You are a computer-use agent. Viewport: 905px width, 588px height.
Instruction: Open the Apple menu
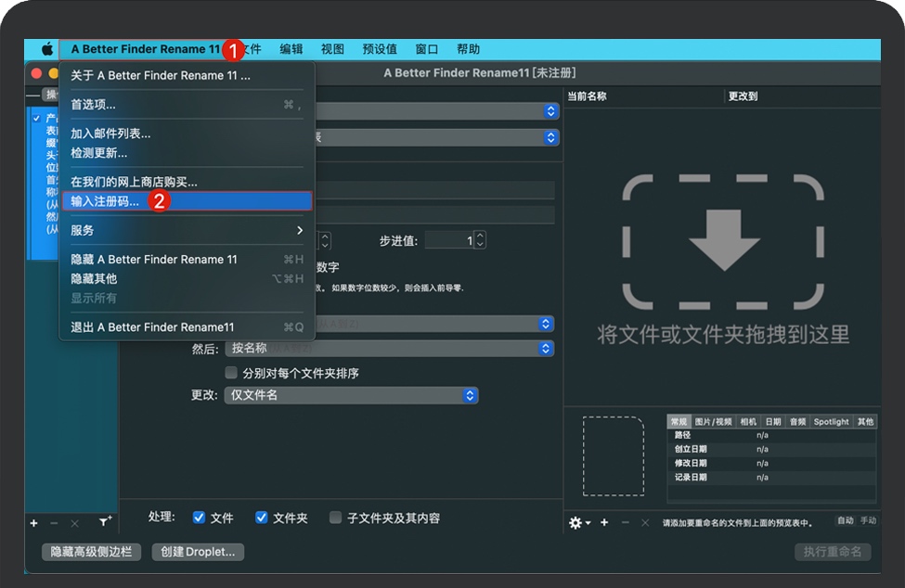coord(47,49)
